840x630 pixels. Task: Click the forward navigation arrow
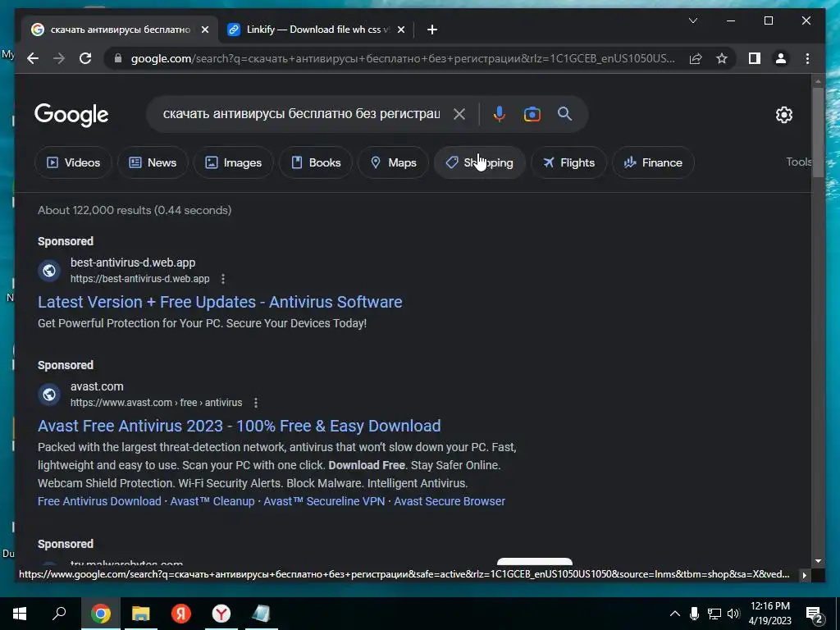click(x=59, y=58)
